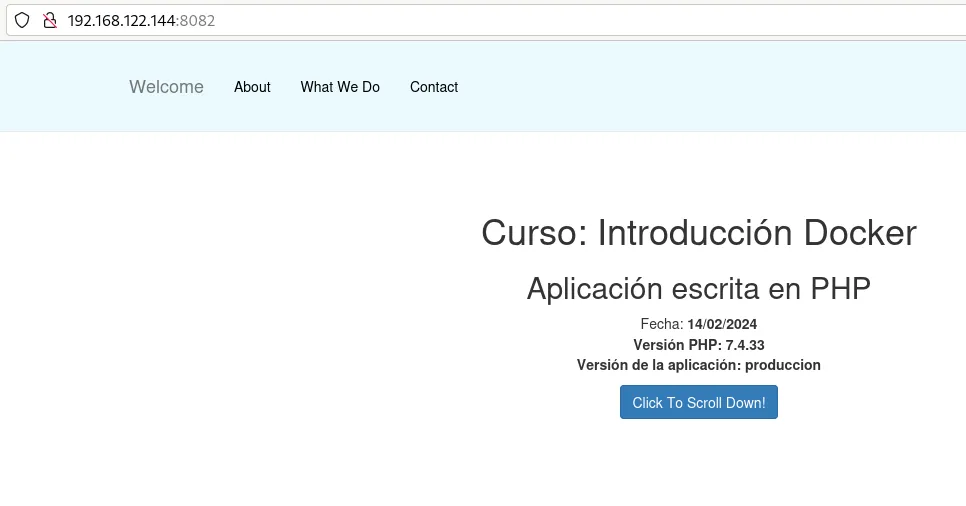The height and width of the screenshot is (506, 966).
Task: Click the IP address 192.168.122.144 in URL bar
Action: pos(121,20)
